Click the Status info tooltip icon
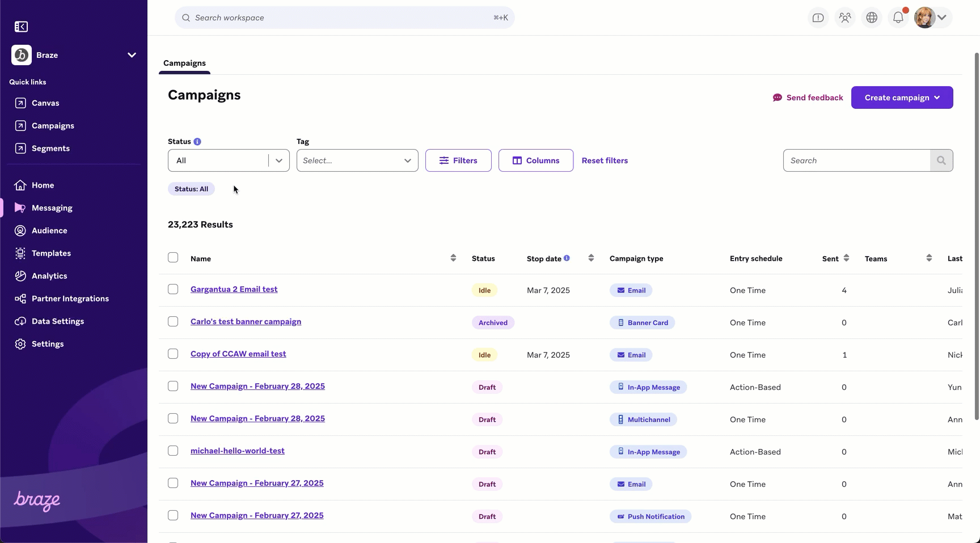The height and width of the screenshot is (543, 980). [197, 142]
